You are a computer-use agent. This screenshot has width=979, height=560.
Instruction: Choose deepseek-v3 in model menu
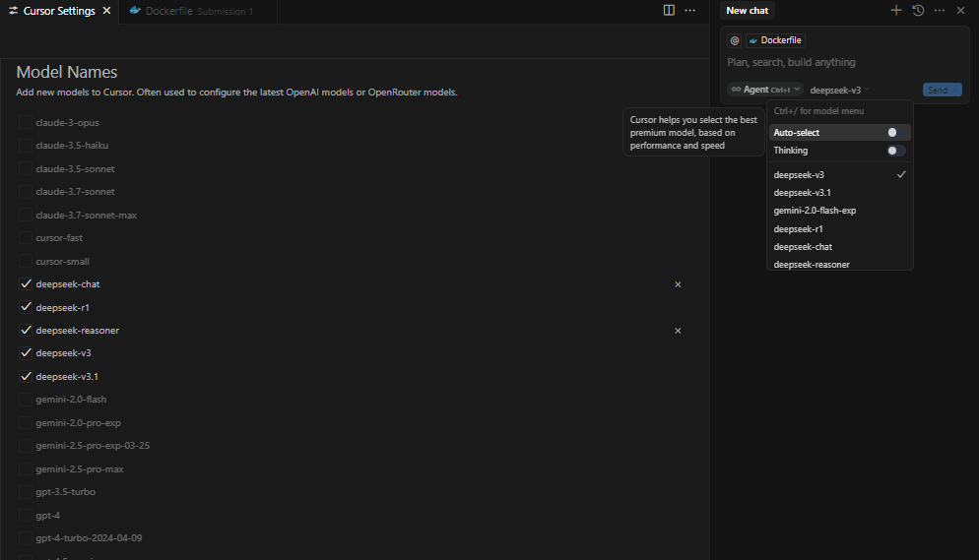tap(840, 174)
